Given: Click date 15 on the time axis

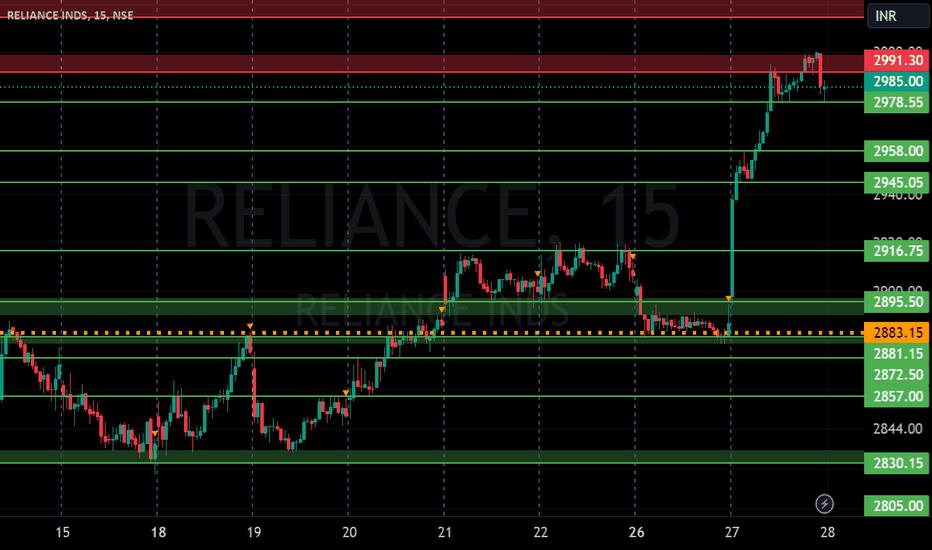Looking at the screenshot, I should tap(62, 532).
